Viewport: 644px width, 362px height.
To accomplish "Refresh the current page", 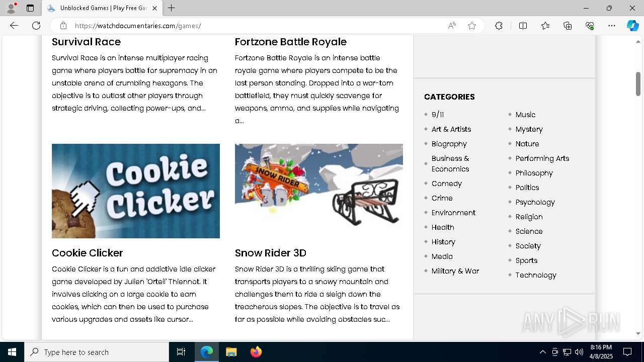I will (36, 26).
